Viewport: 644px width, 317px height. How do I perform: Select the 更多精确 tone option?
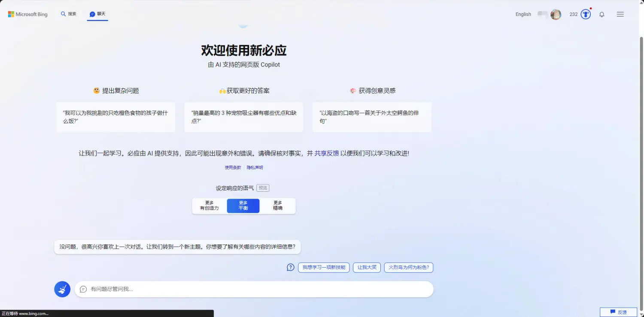pos(278,205)
